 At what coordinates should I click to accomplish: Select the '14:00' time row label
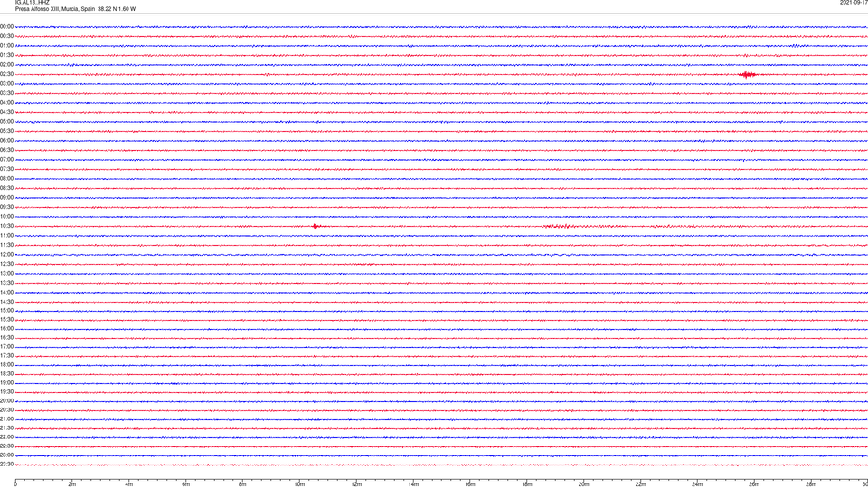(x=6, y=293)
